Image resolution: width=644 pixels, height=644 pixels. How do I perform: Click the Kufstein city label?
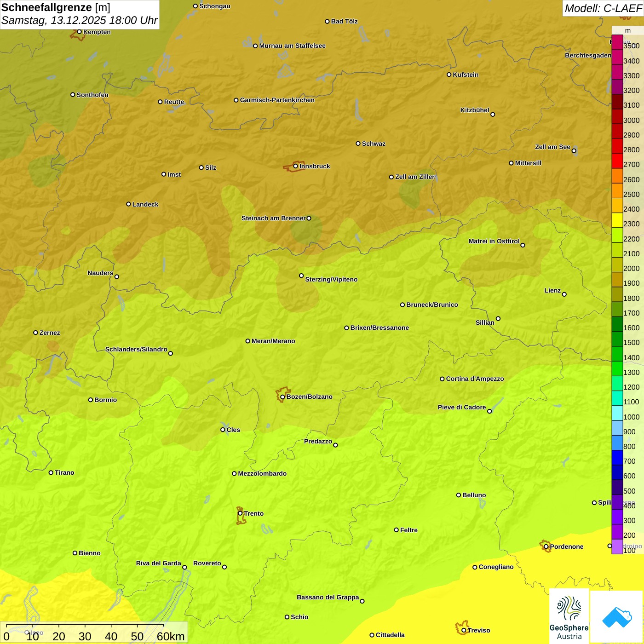[x=466, y=75]
